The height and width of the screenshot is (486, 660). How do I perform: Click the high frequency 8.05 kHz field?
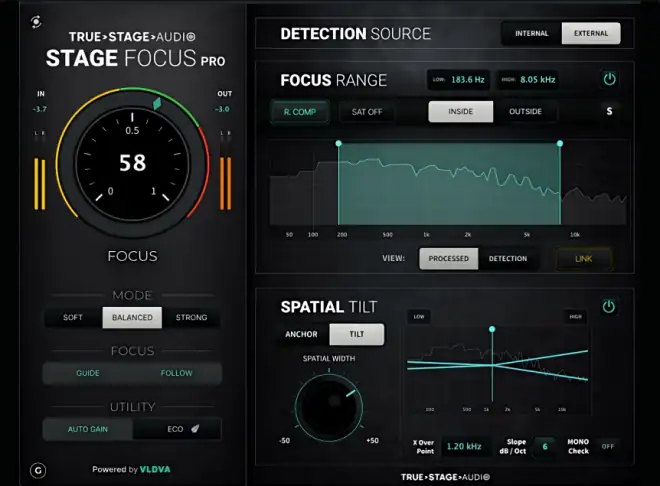point(527,80)
